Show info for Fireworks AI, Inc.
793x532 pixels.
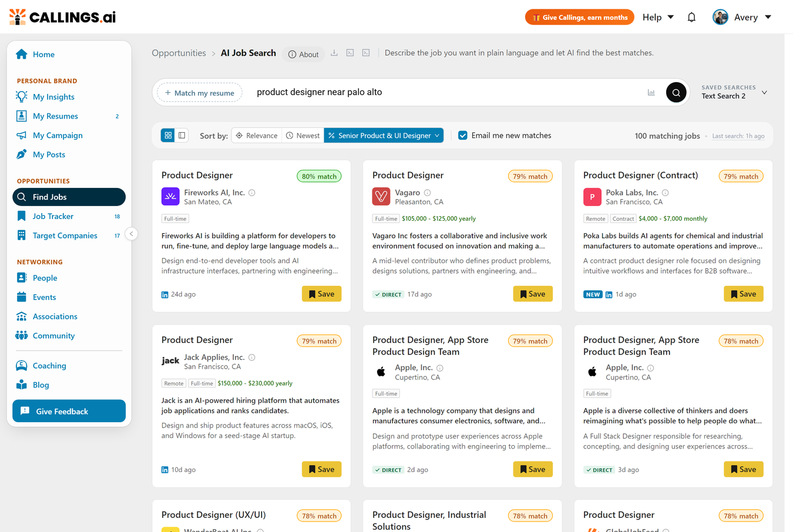pos(252,193)
